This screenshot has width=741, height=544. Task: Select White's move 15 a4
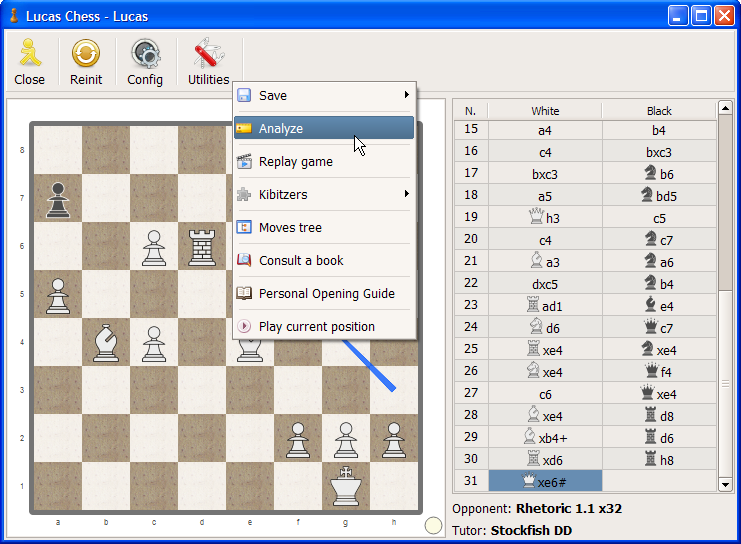pos(545,130)
